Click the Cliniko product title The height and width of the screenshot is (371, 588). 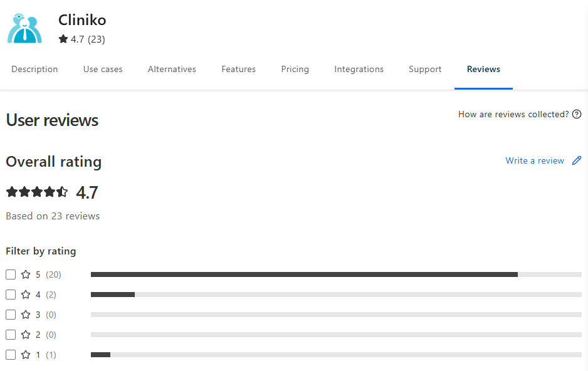tap(82, 20)
